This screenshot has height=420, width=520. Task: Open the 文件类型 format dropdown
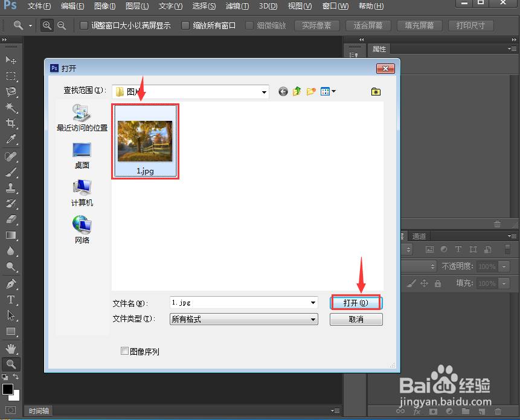pos(312,319)
